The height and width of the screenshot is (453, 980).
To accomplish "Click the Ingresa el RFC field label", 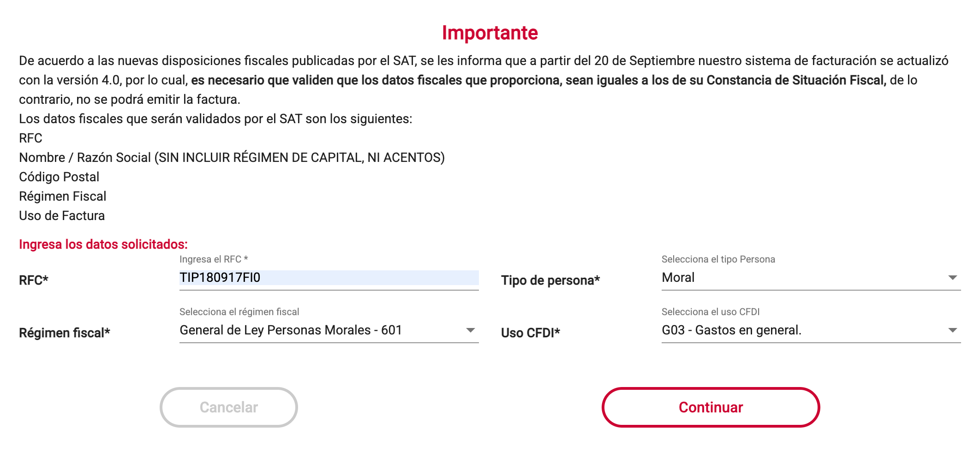I will coord(214,259).
